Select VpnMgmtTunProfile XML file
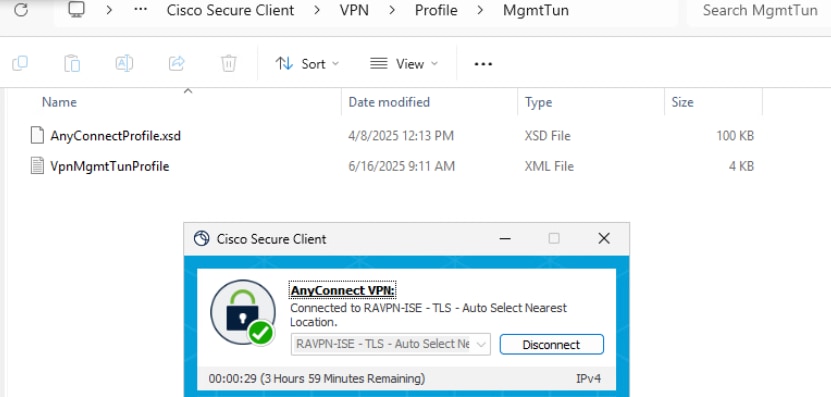Viewport: 831px width, 397px height. pyautogui.click(x=110, y=166)
